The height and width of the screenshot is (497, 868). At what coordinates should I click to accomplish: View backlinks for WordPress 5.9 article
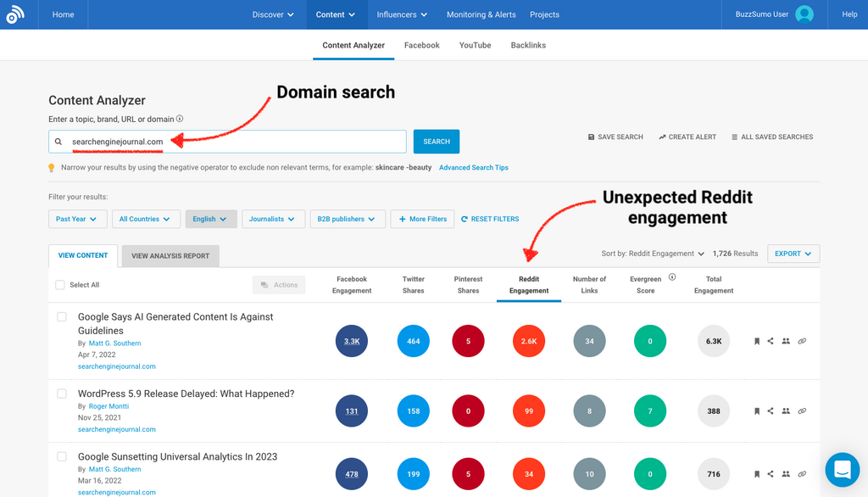coord(802,411)
